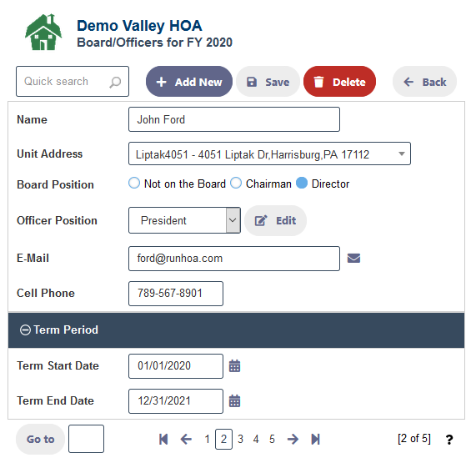Select the Director radio option
Viewport: 476px width, 463px height.
point(302,184)
